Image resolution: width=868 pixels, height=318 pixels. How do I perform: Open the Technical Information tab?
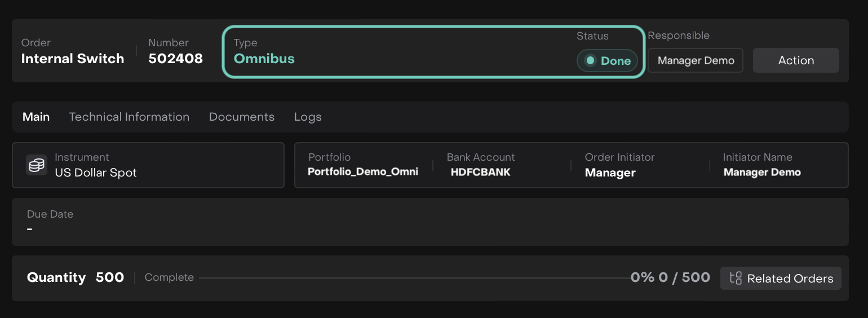[x=129, y=117]
